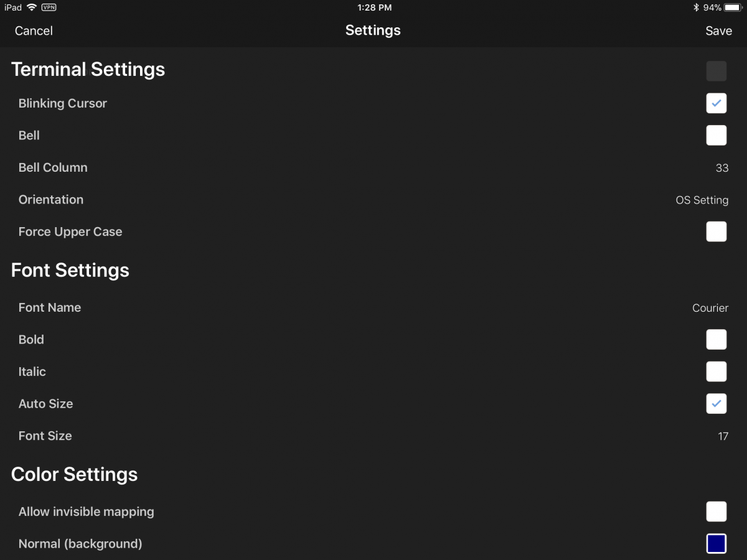Change the Font Size value 17
The height and width of the screenshot is (560, 747).
point(722,436)
